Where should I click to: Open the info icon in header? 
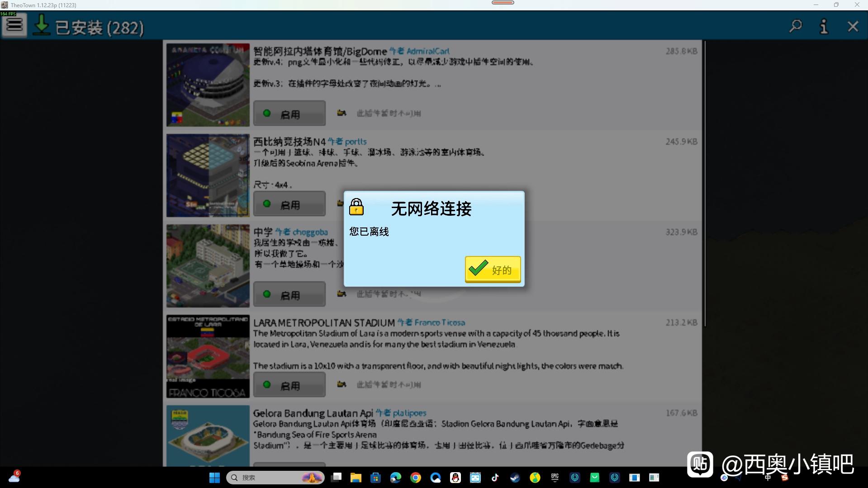(824, 27)
